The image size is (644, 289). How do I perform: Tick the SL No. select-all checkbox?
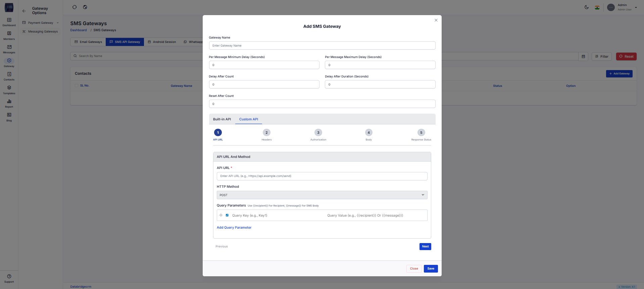point(77,85)
